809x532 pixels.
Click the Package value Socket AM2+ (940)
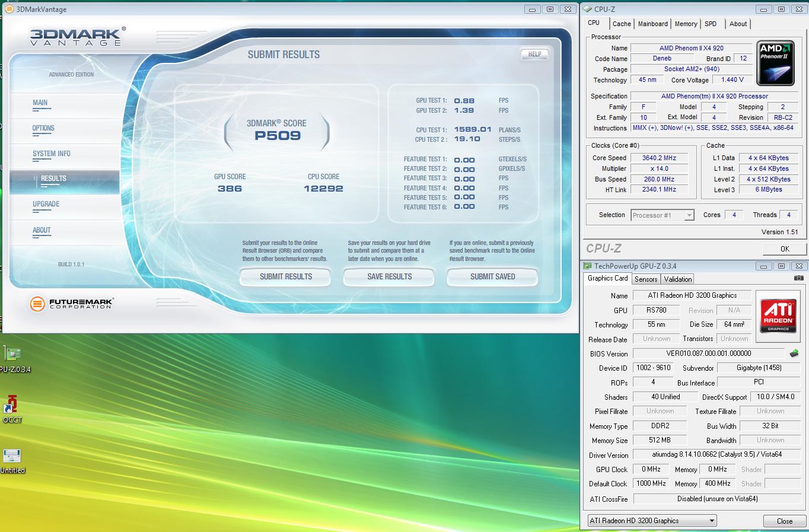[691, 69]
